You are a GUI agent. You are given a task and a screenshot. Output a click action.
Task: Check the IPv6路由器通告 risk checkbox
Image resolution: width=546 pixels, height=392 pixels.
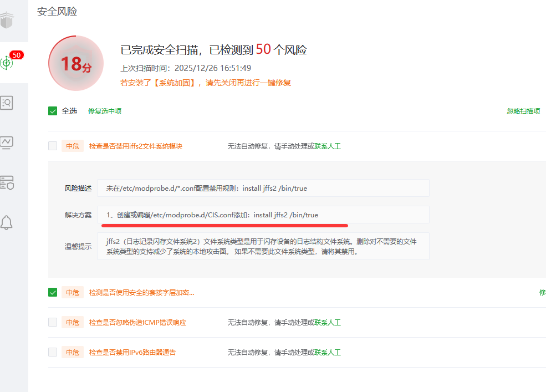pyautogui.click(x=53, y=352)
